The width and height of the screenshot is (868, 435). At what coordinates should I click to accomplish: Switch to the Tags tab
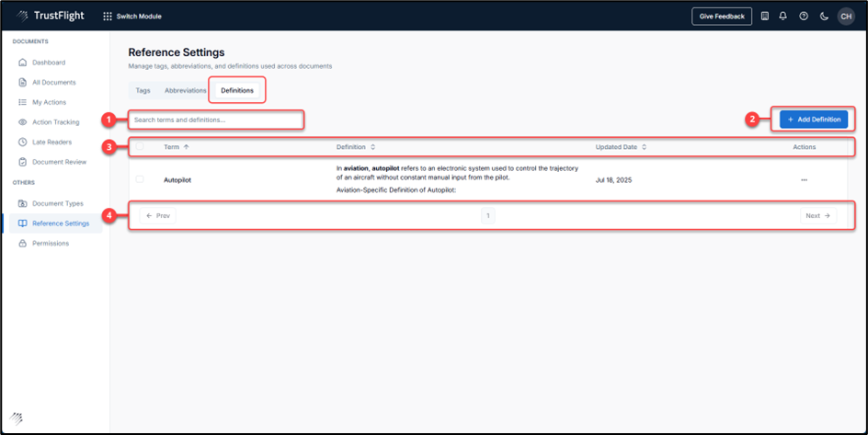click(143, 90)
